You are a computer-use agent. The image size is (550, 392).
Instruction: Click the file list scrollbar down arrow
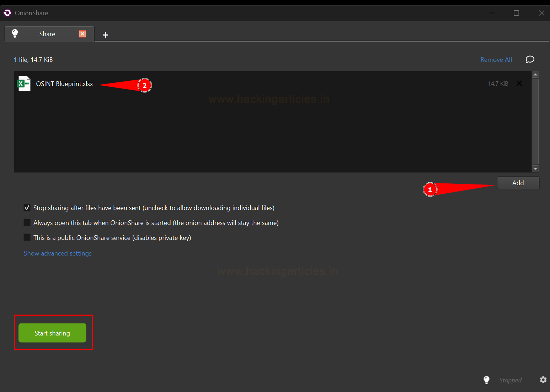pyautogui.click(x=535, y=169)
